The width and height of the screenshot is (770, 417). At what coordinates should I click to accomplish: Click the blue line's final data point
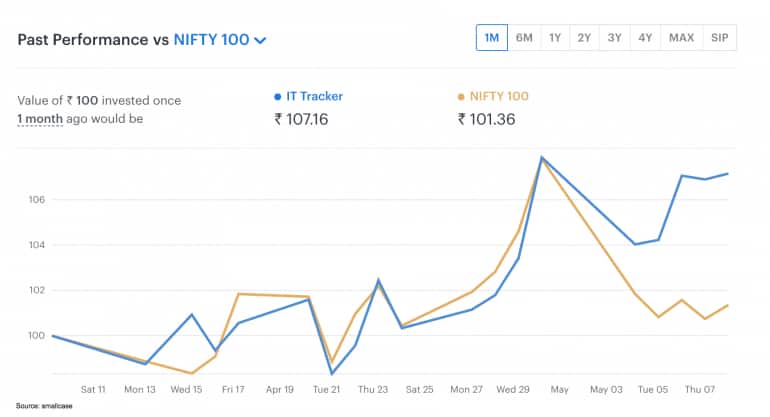[727, 173]
